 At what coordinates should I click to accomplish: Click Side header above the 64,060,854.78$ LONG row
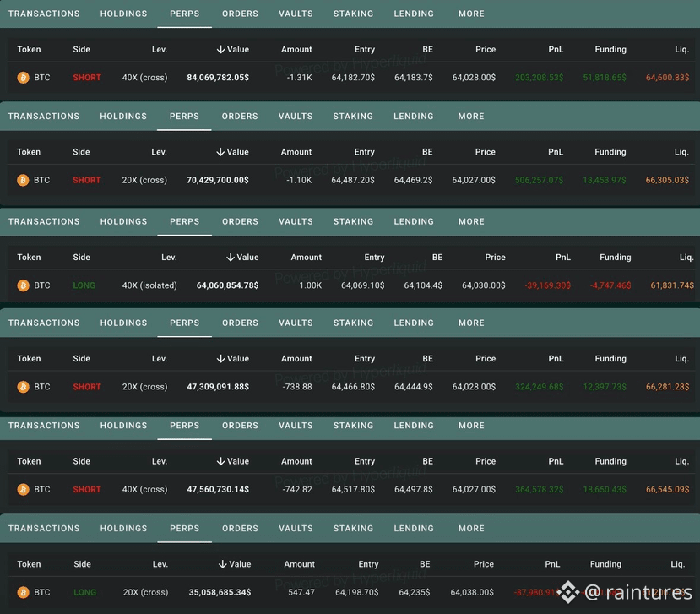coord(81,258)
